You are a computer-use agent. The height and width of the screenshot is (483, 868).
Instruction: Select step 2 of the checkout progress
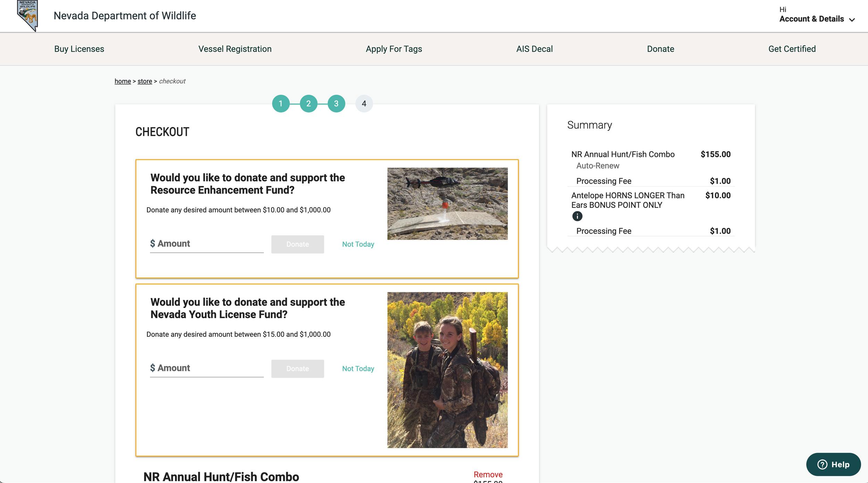tap(308, 103)
